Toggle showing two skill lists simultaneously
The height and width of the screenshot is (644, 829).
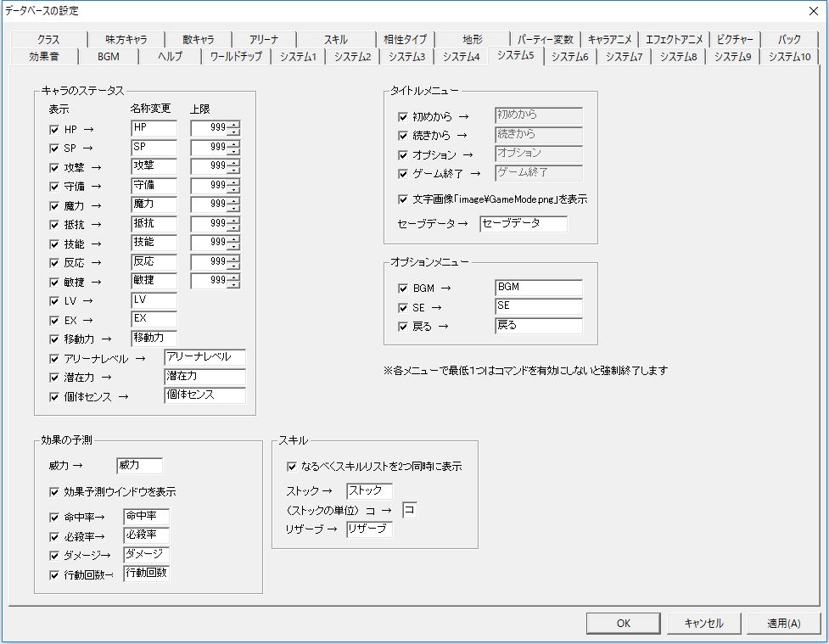click(291, 467)
